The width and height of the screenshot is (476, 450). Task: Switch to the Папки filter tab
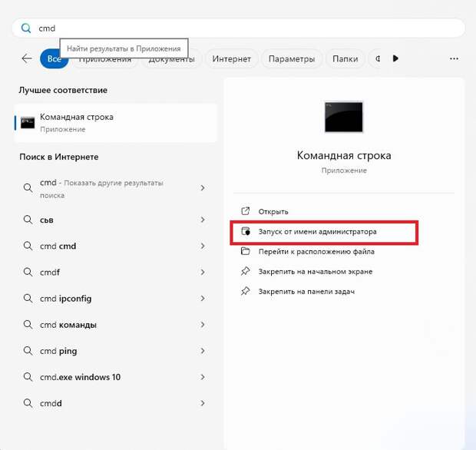(x=345, y=58)
